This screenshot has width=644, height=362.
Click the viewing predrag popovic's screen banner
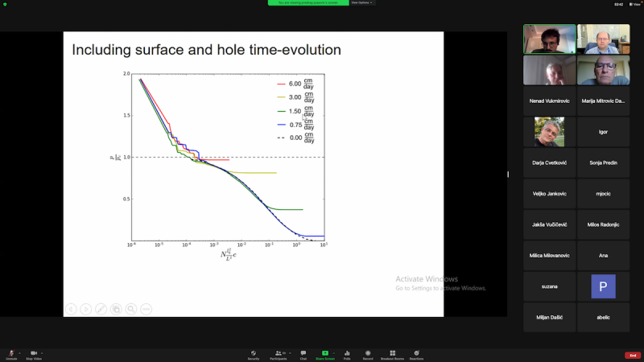point(308,2)
